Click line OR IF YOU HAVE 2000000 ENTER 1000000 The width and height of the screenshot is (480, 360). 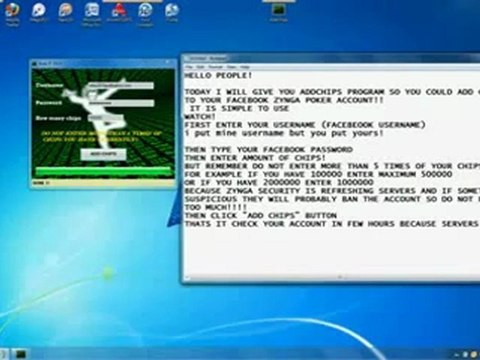[x=279, y=182]
